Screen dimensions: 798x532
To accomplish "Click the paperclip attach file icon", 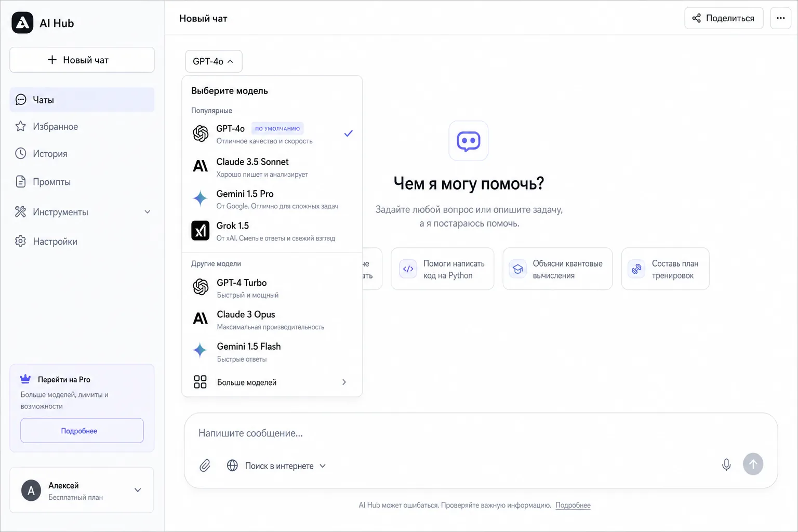I will [x=205, y=465].
